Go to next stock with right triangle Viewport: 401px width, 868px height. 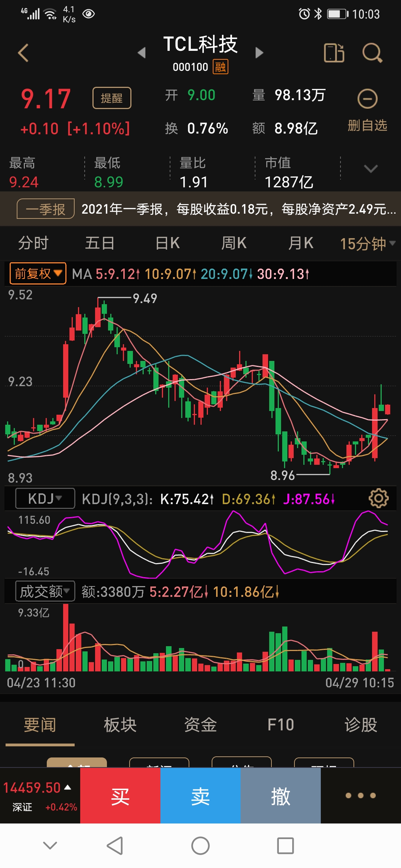pyautogui.click(x=259, y=53)
